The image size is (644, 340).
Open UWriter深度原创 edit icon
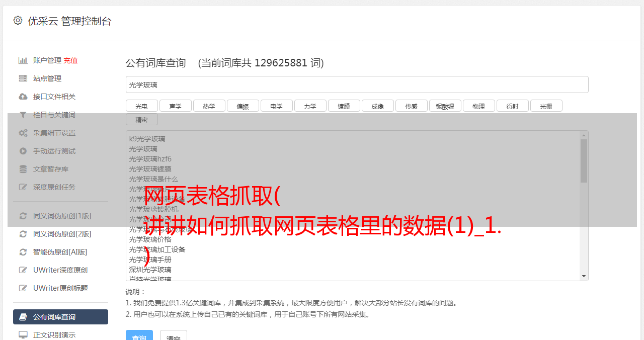pyautogui.click(x=23, y=270)
